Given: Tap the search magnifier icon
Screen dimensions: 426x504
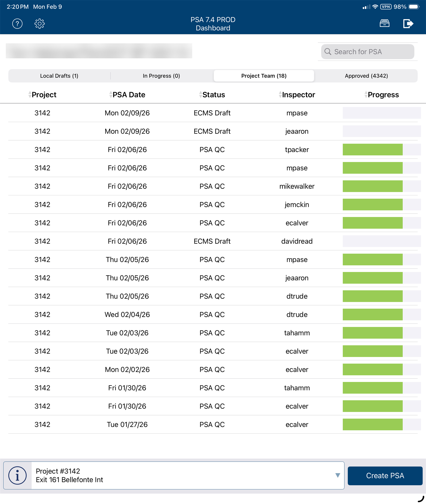Looking at the screenshot, I should 328,51.
